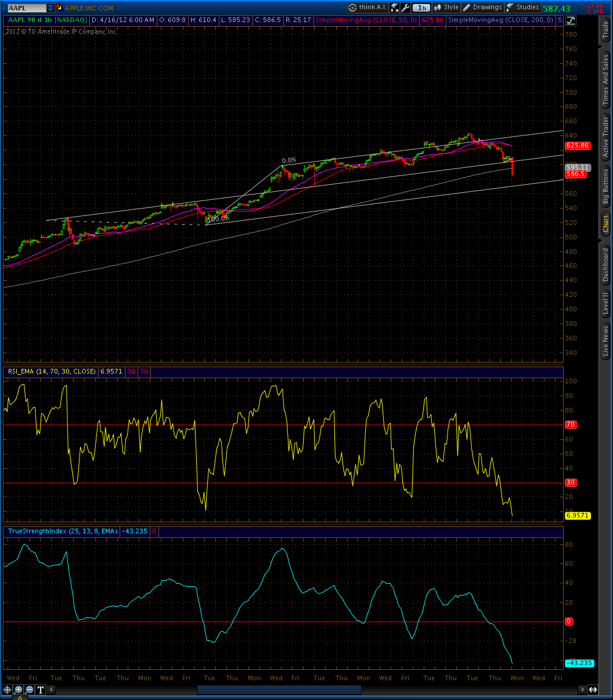
Task: Click the 625.86 moving average price bubble
Action: (x=577, y=145)
